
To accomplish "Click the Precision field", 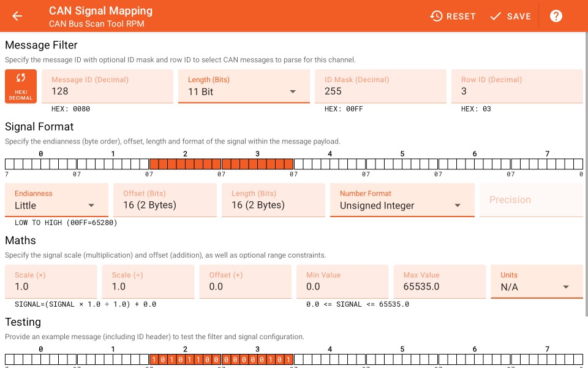I will click(x=531, y=200).
